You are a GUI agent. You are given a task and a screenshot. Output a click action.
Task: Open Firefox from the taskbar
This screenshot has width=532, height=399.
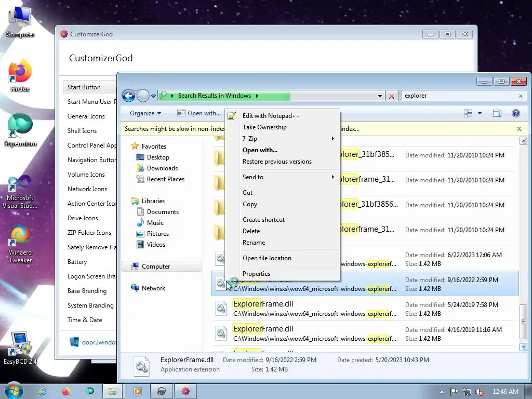[x=66, y=391]
